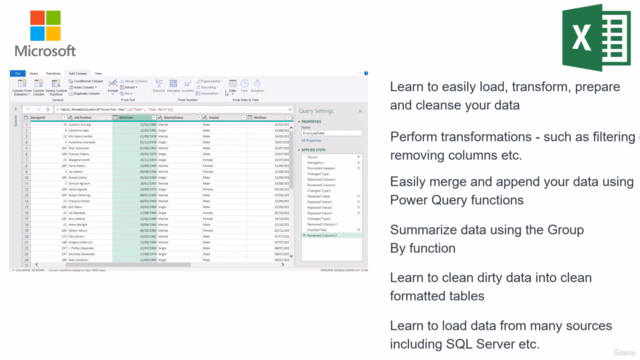640x360 pixels.
Task: Click the scroll right arrow
Action: (283, 264)
